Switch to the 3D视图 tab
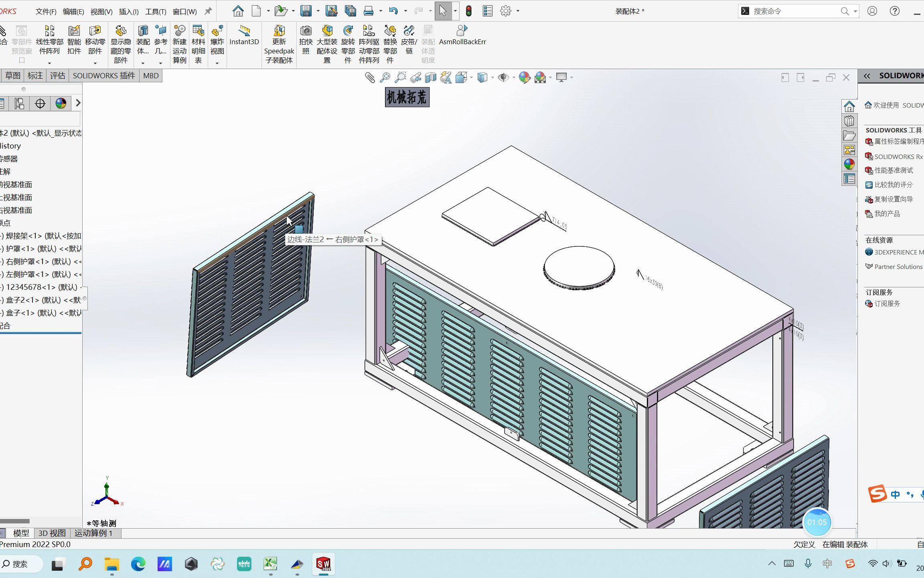The image size is (924, 578). pyautogui.click(x=52, y=533)
